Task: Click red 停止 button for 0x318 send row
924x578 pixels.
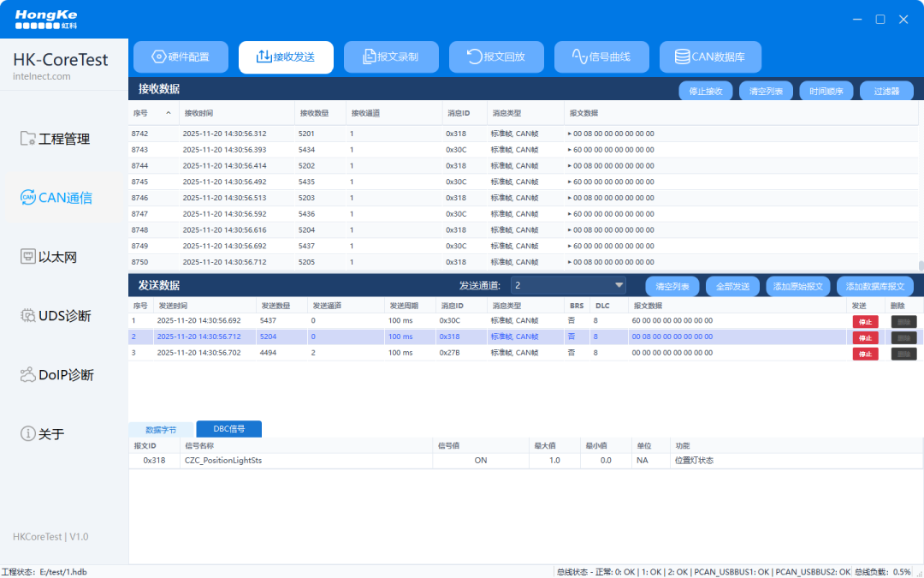Action: (865, 337)
